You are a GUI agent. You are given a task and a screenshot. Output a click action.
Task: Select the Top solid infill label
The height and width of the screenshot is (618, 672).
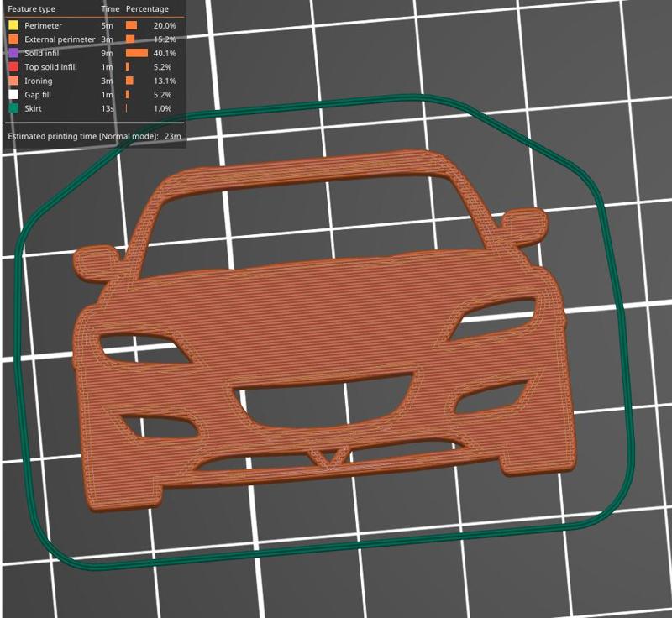50,67
